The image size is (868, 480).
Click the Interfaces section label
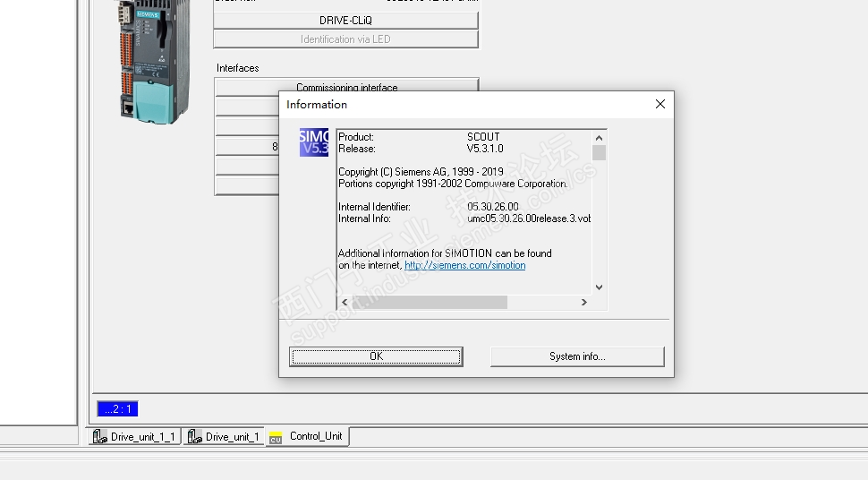click(237, 68)
